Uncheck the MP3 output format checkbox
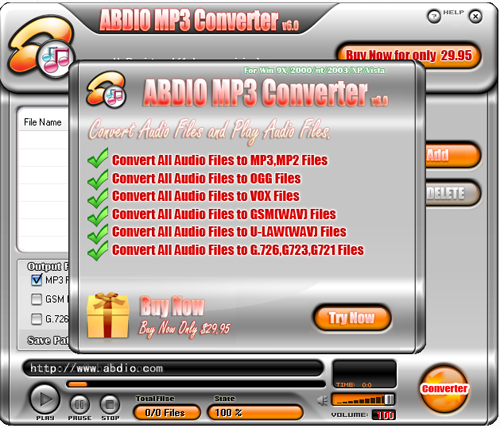The height and width of the screenshot is (428, 500). pyautogui.click(x=36, y=280)
